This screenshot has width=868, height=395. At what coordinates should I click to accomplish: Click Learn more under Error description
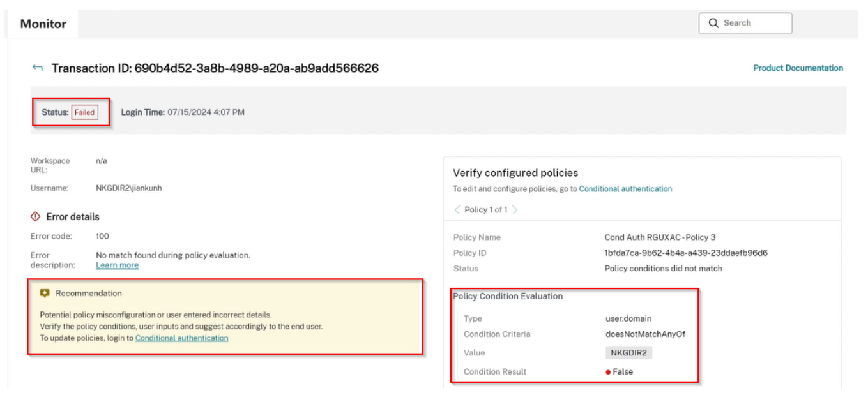point(117,265)
